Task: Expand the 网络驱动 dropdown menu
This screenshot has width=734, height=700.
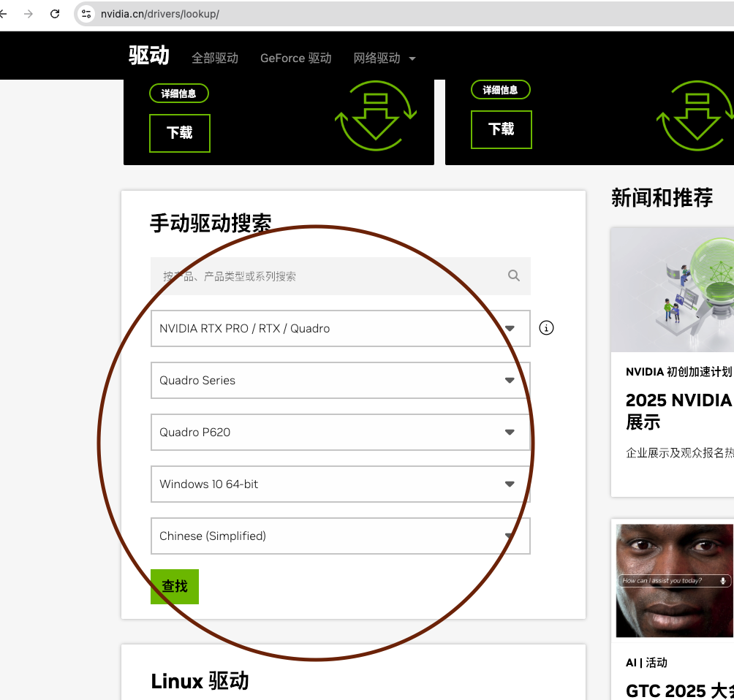Action: (x=385, y=58)
